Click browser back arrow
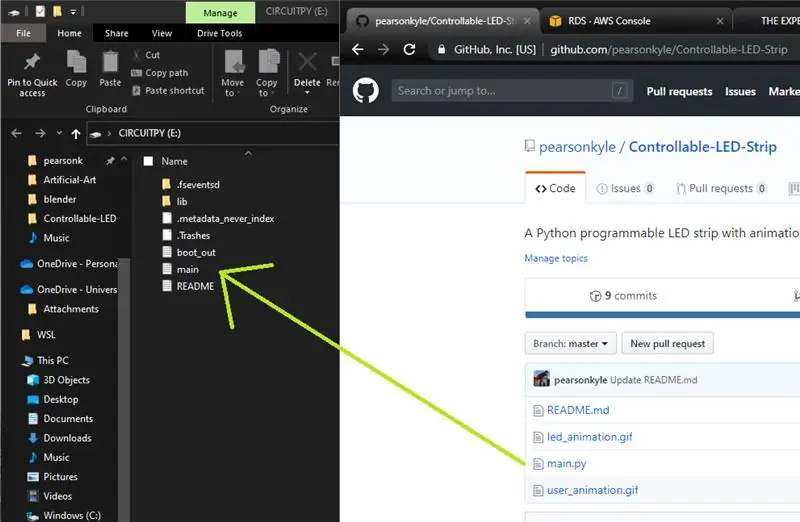 point(358,49)
